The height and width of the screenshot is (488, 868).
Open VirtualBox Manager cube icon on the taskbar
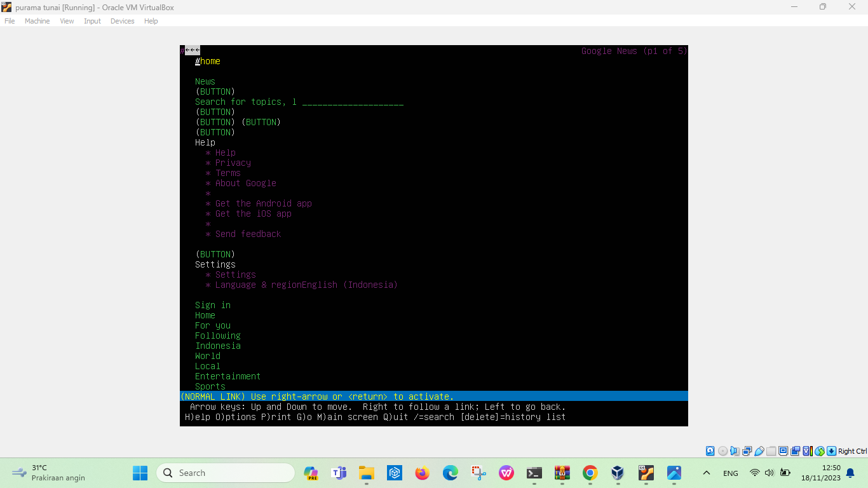[x=618, y=473]
